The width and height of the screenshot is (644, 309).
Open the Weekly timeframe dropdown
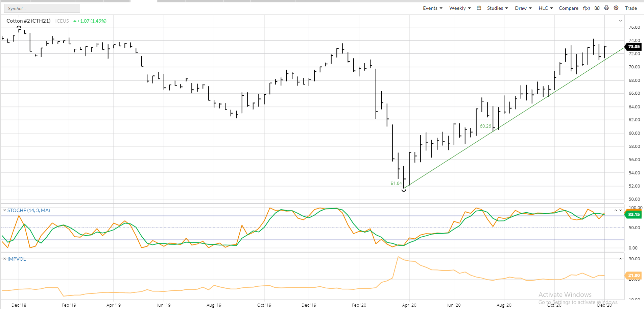pos(460,8)
